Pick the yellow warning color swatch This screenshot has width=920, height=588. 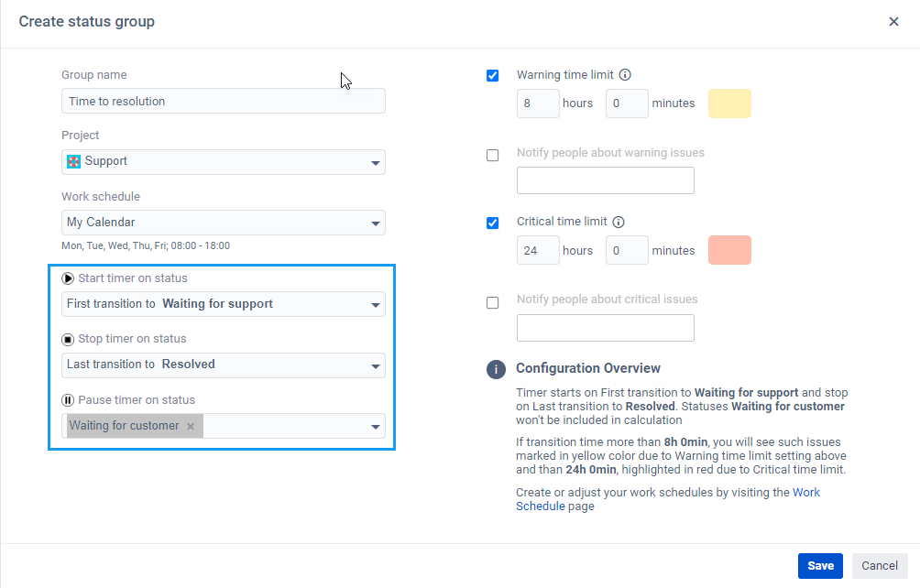point(729,103)
